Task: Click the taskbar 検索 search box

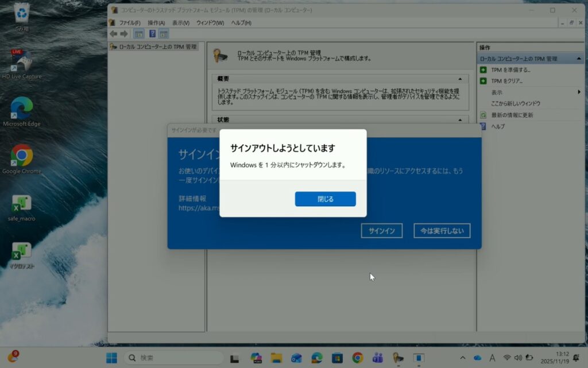Action: click(x=173, y=358)
